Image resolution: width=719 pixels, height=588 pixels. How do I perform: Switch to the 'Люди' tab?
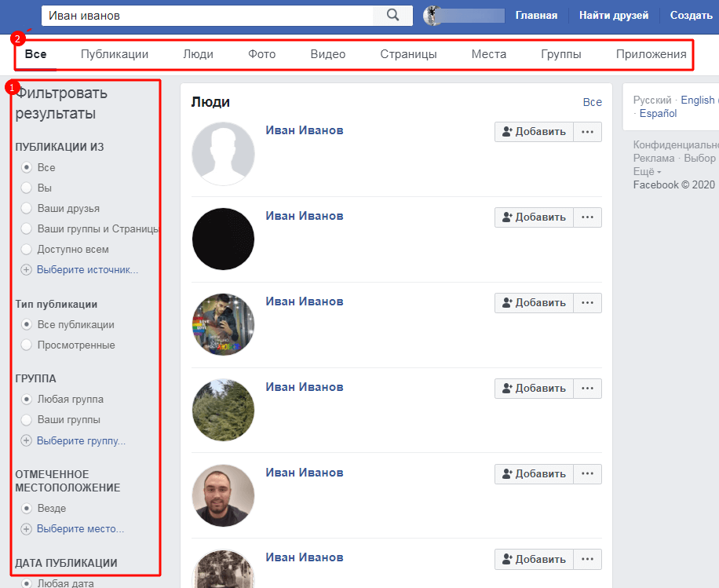tap(198, 54)
